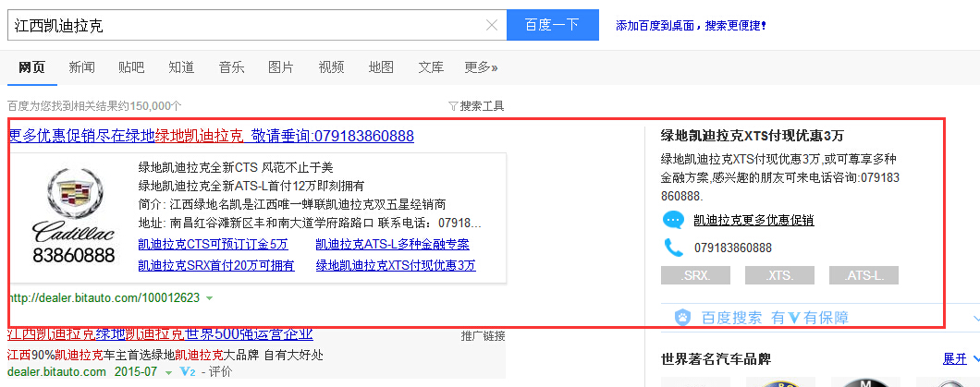The image size is (980, 387).
Task: Open 凯迪拉克SRX首付20万可拥有 link
Action: click(216, 265)
